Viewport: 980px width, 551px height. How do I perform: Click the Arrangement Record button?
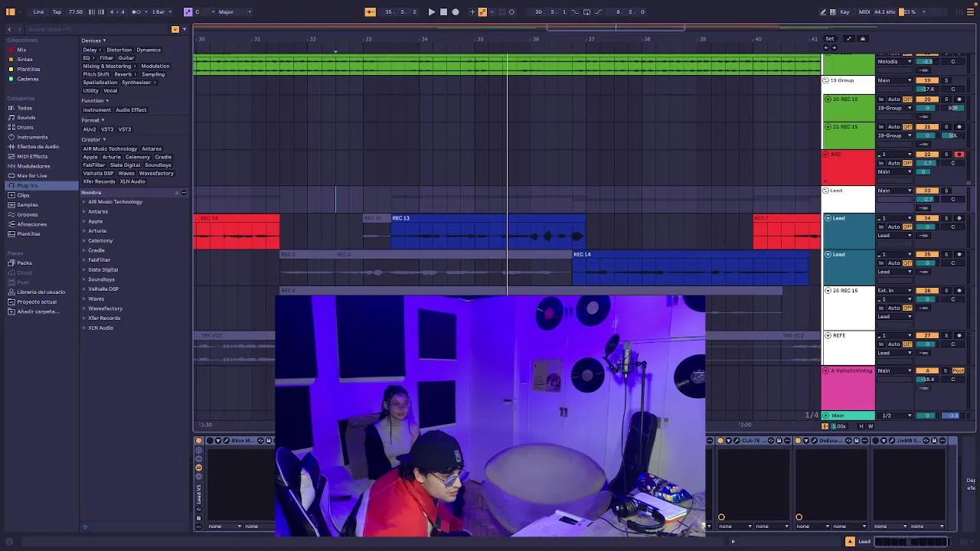[x=456, y=11]
